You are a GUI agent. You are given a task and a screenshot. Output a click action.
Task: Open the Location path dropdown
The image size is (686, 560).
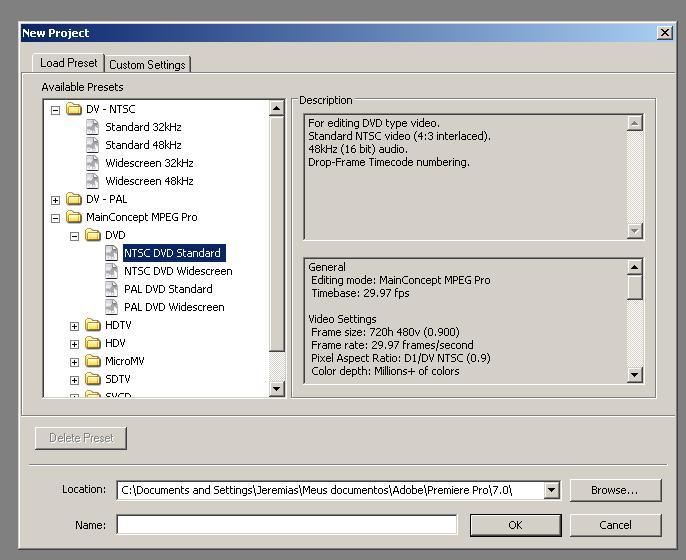(551, 490)
